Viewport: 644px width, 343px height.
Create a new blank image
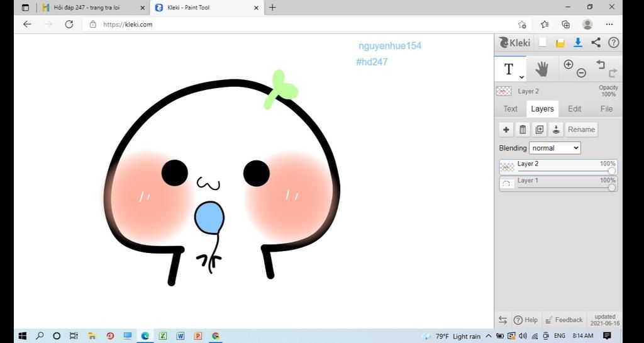pyautogui.click(x=543, y=42)
